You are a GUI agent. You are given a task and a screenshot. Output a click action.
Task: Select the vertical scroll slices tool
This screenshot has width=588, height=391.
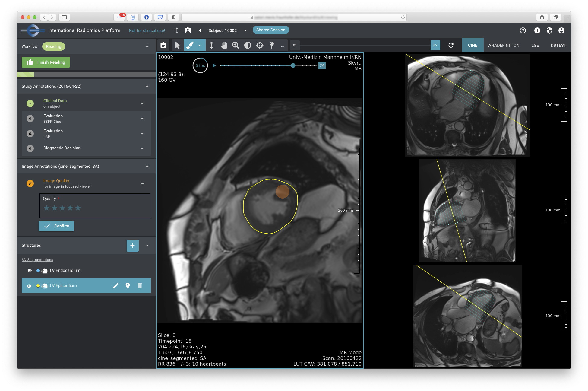[x=211, y=45]
